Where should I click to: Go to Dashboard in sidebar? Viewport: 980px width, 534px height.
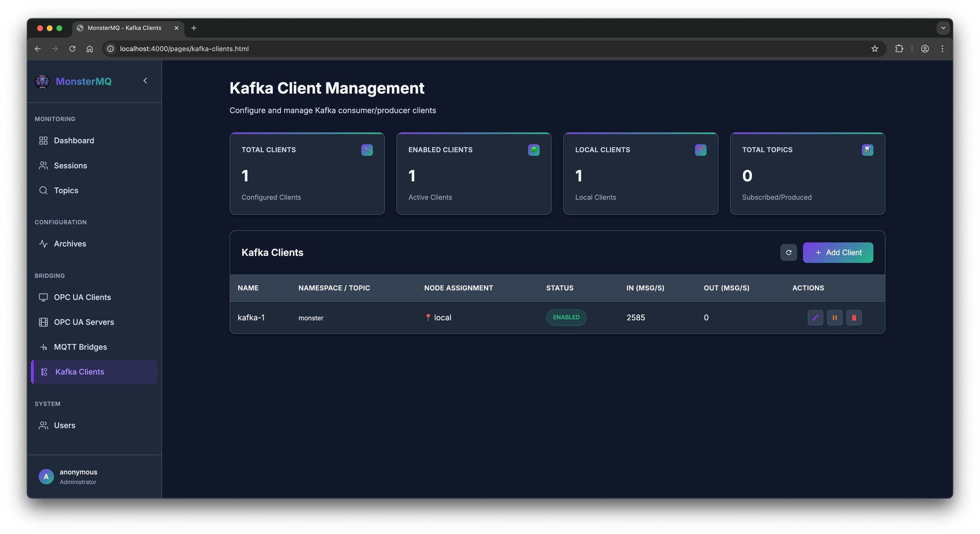[74, 141]
